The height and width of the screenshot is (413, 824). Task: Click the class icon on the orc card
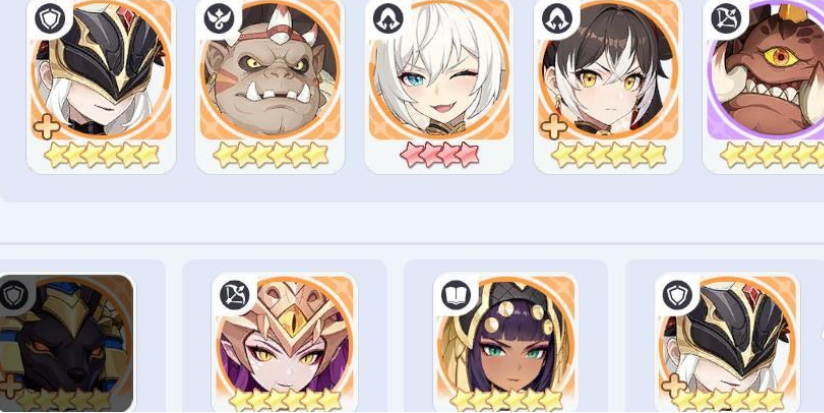[x=219, y=19]
